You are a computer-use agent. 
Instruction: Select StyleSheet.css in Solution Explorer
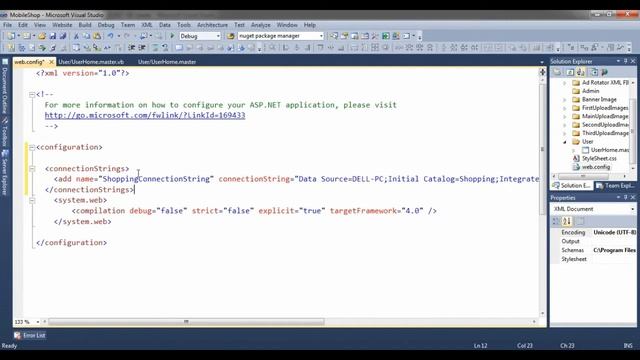599,158
